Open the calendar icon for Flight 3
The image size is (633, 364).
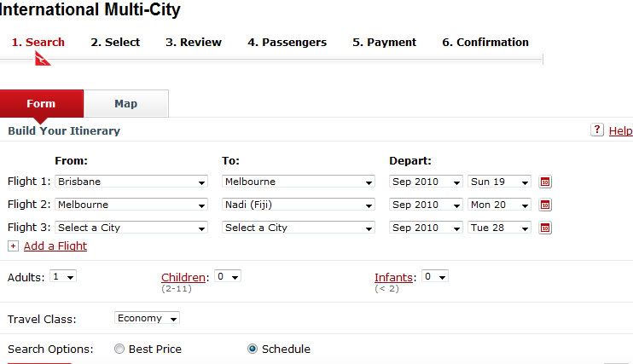[545, 228]
